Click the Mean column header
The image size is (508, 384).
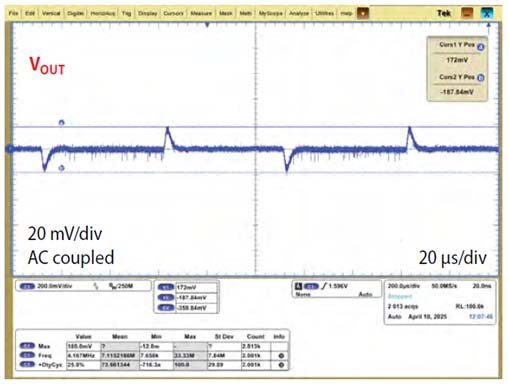[120, 337]
